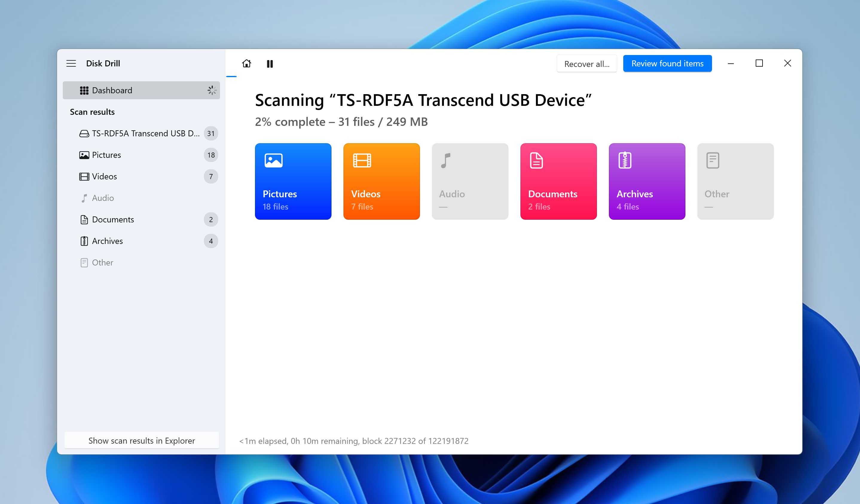Click the Scan results heading
The width and height of the screenshot is (860, 504).
coord(92,112)
